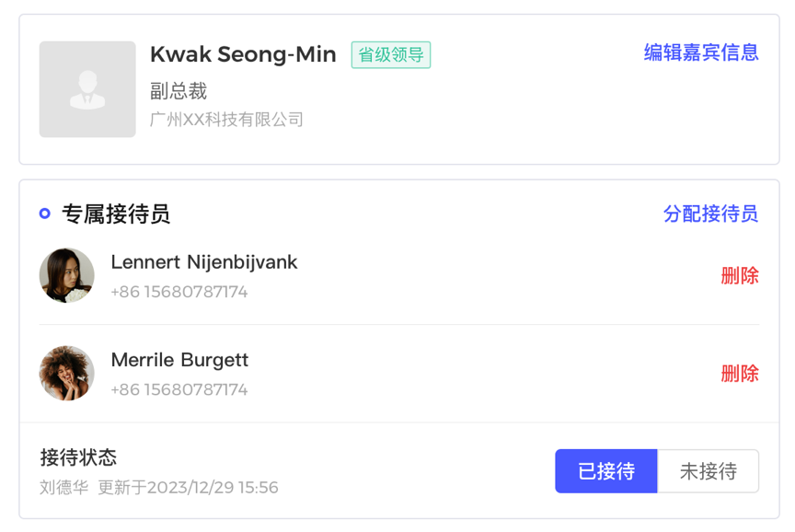The image size is (795, 532).
Task: Click Lennert Nijenbijvank's profile photo
Action: tap(67, 275)
